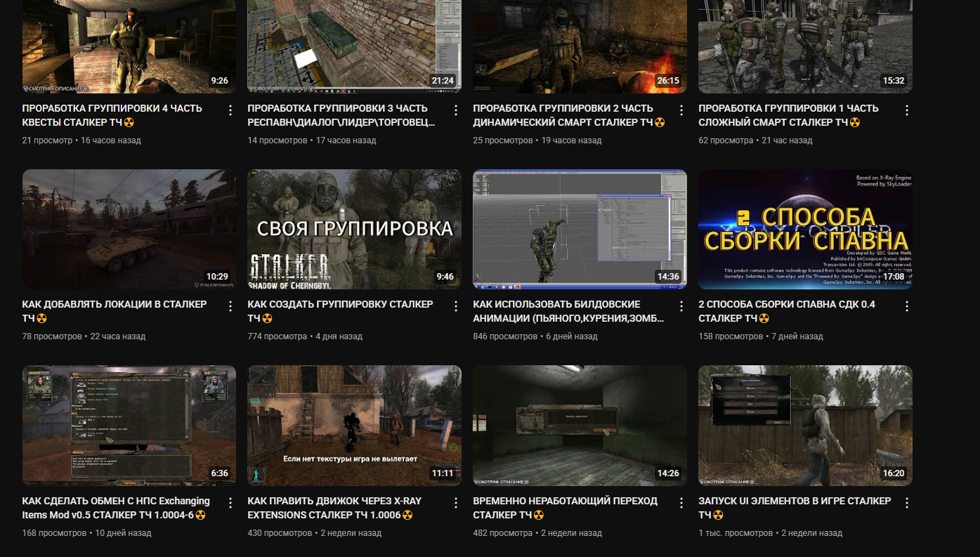The width and height of the screenshot is (980, 557).
Task: Follow the title link ВРЕМЕННО НЕРАБОТАЮЩИЙ ПЕРЕХОД СТАЛКЕР ТЧ
Action: pos(566,508)
